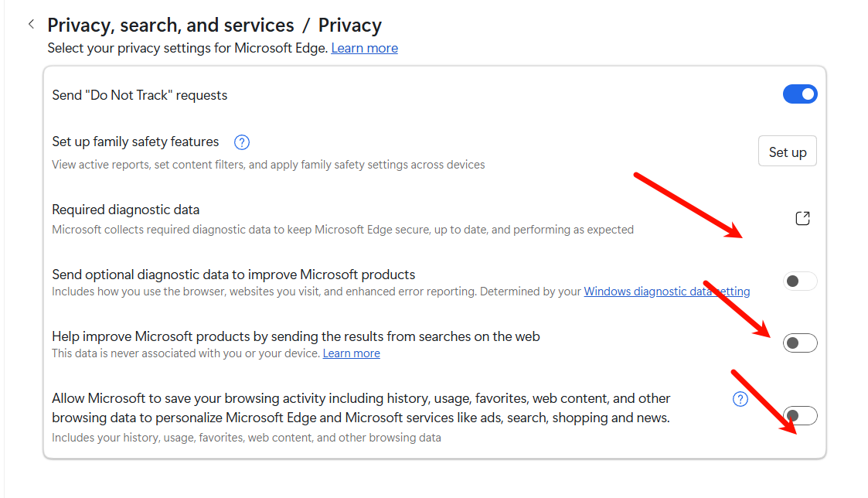
Task: Go back using the left arrow icon
Action: [31, 24]
